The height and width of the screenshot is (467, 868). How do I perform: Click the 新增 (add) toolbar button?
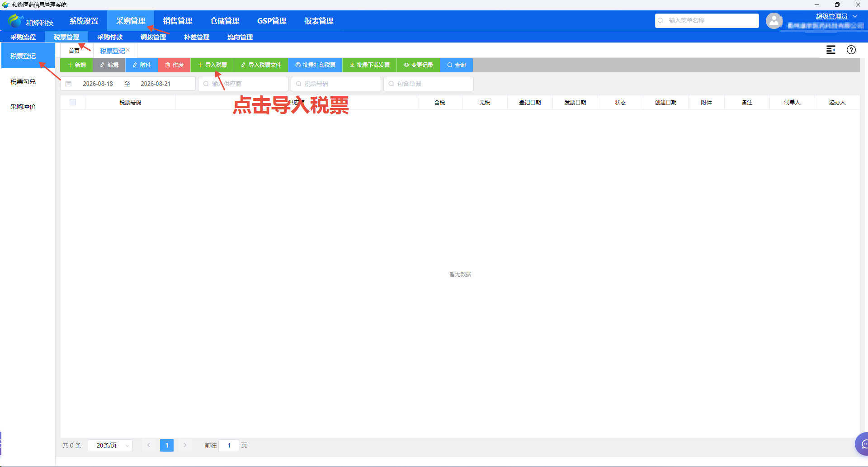click(x=76, y=65)
